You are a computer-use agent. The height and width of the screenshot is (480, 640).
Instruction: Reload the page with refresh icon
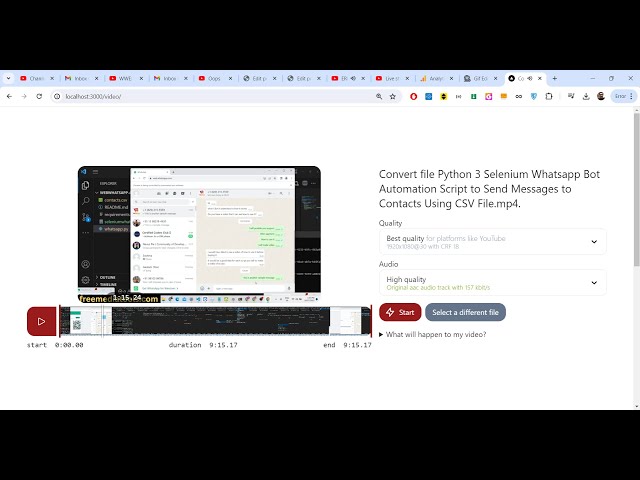(39, 96)
